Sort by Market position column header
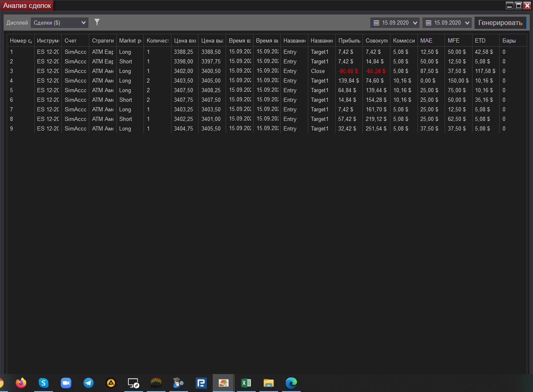 [130, 40]
